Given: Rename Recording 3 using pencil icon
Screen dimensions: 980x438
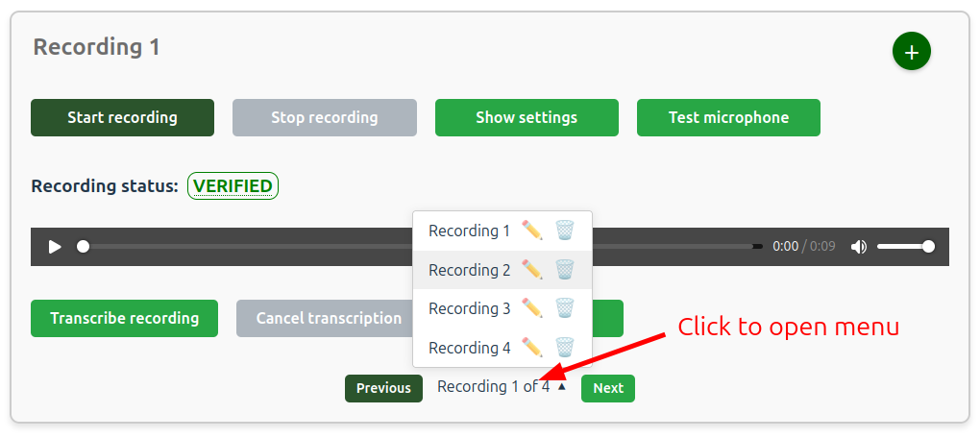Looking at the screenshot, I should (531, 308).
